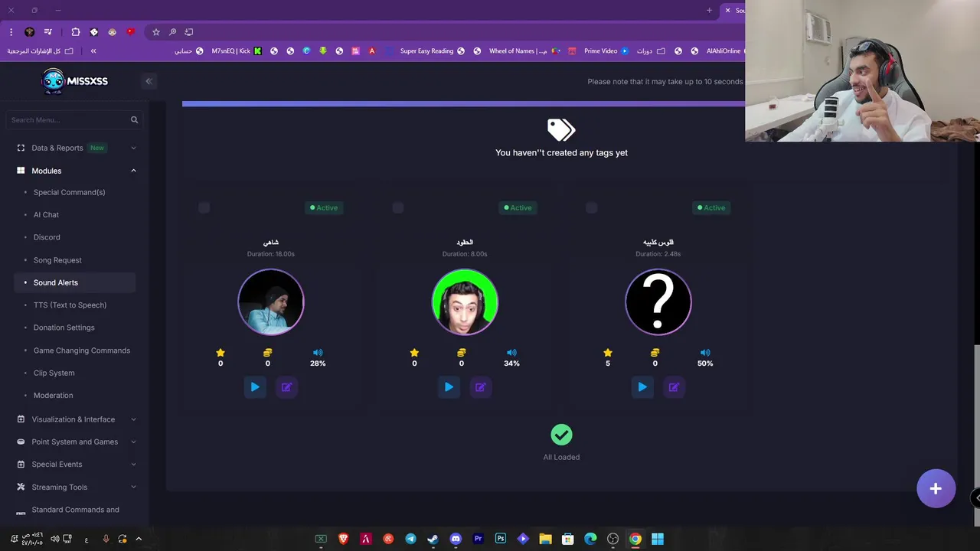The width and height of the screenshot is (980, 551).
Task: Expand the bookmarks bar overflow chevron
Action: point(93,51)
